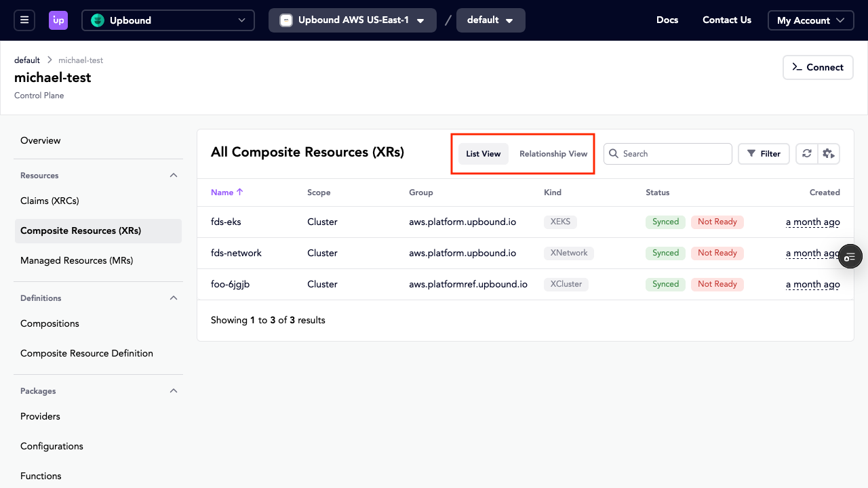
Task: Click the XEKS kind badge
Action: [x=560, y=222]
